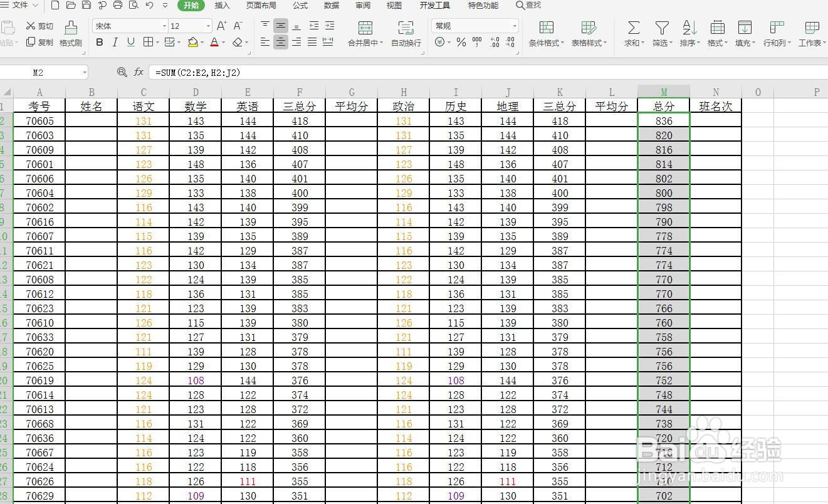Click the Filter (筛选) funnel icon
The width and height of the screenshot is (828, 504).
661,28
